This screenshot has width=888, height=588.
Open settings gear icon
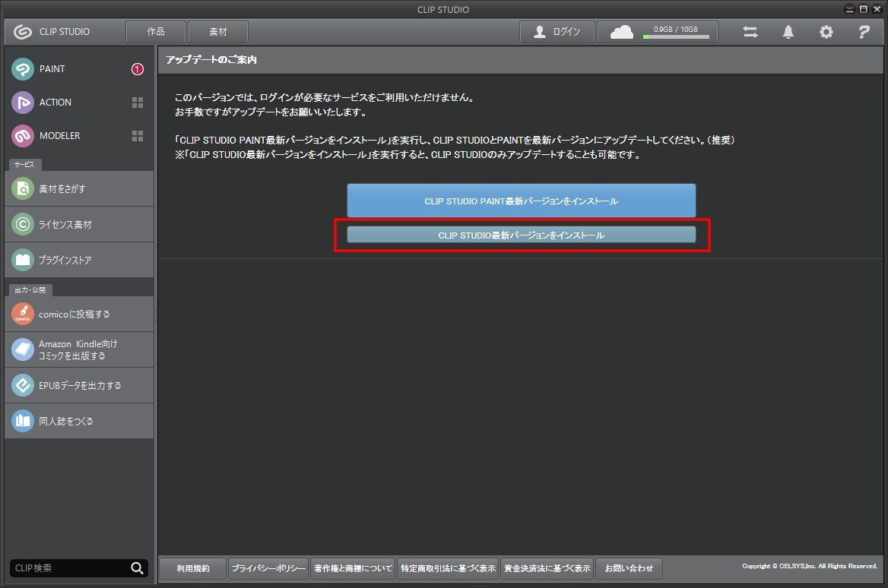(x=826, y=32)
